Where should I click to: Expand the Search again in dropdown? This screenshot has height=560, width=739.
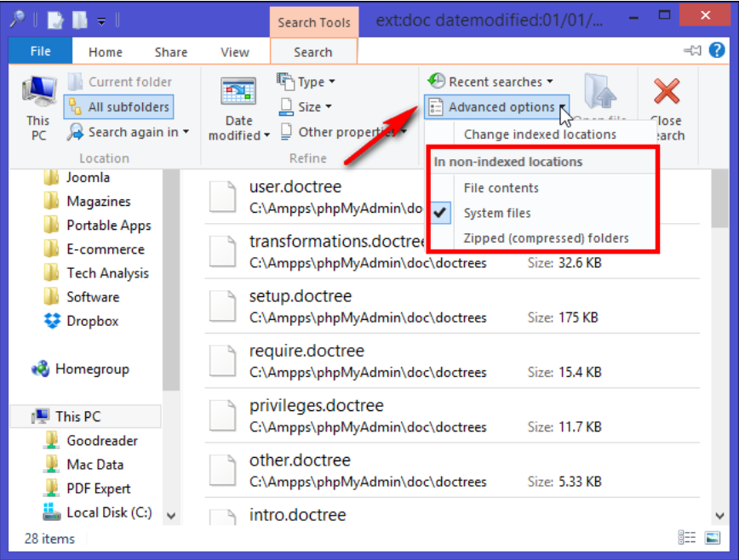(128, 133)
